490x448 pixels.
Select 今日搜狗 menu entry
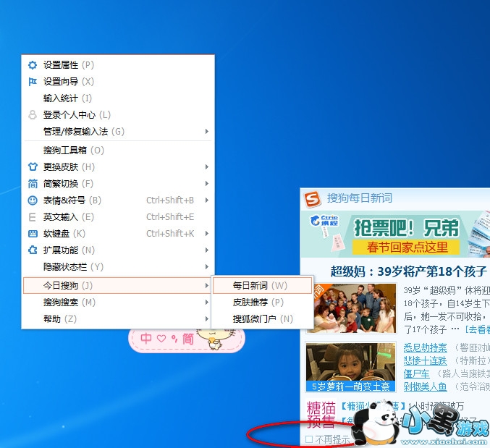click(x=117, y=286)
